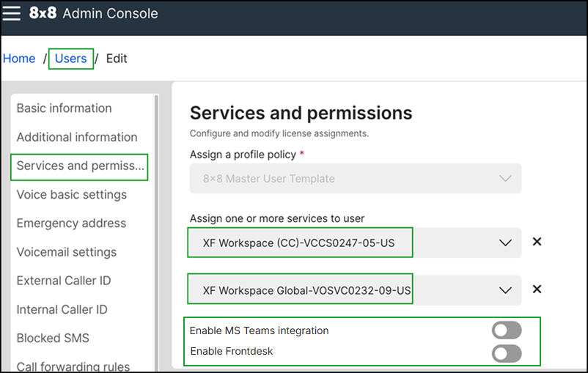Screen dimensions: 588x373
Task: Open Voicemail settings in sidebar
Action: point(67,252)
